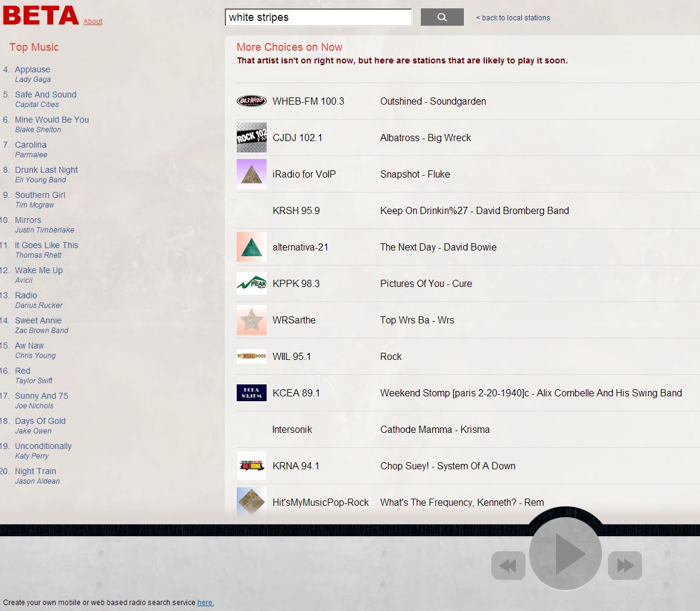Click the 'here' link to create your own service
700x611 pixels.
coord(206,602)
